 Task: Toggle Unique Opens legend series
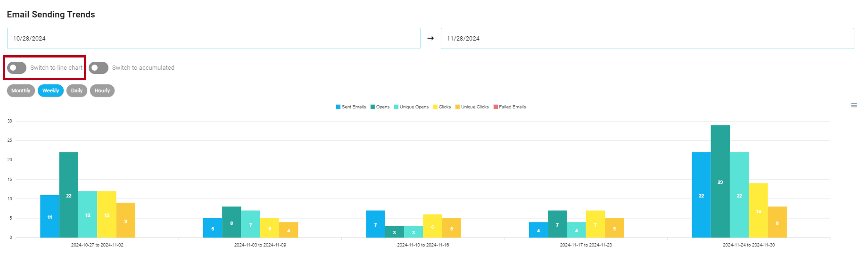pos(411,107)
